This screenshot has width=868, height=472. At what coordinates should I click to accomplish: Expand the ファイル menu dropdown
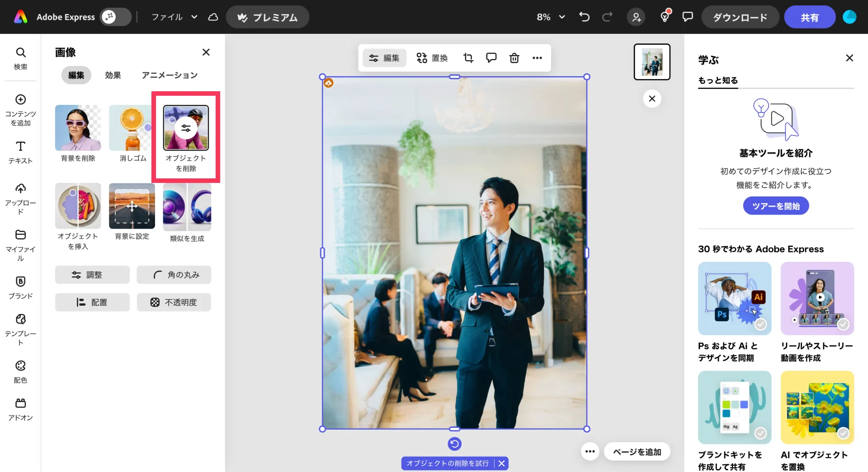pos(174,17)
